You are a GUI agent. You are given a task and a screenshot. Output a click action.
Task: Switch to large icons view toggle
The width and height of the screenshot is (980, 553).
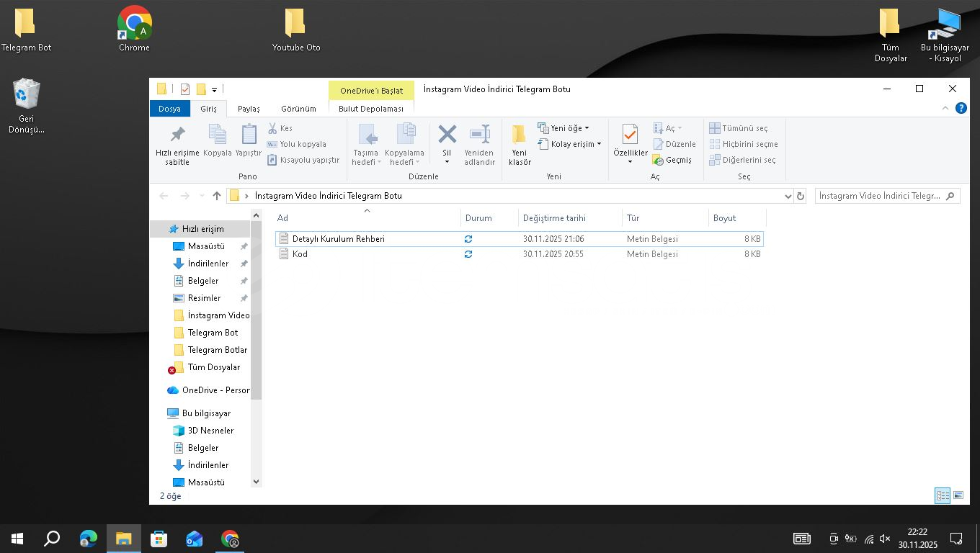958,495
